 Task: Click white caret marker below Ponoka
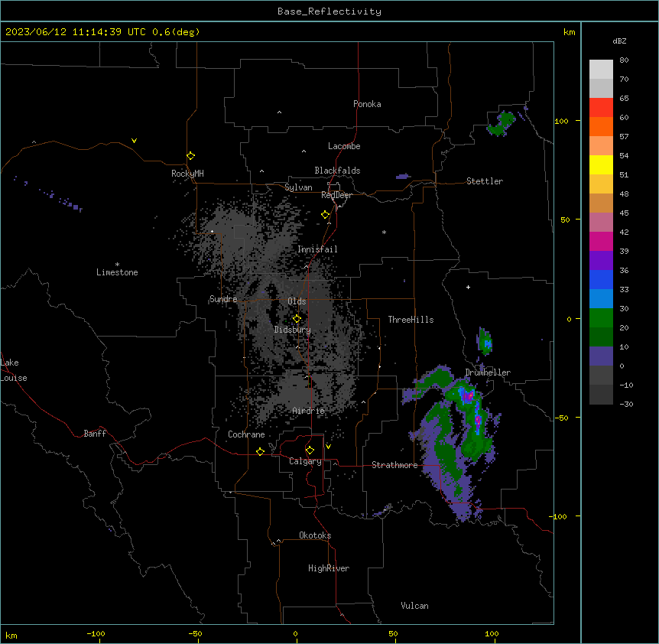click(280, 112)
